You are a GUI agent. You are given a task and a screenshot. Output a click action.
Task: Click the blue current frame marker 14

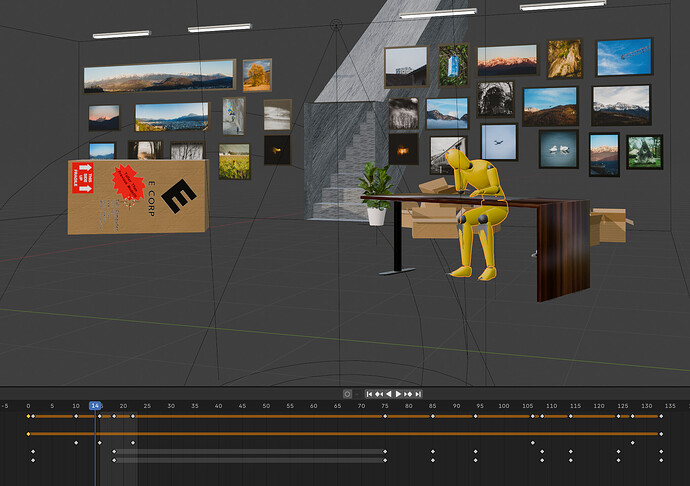point(95,405)
